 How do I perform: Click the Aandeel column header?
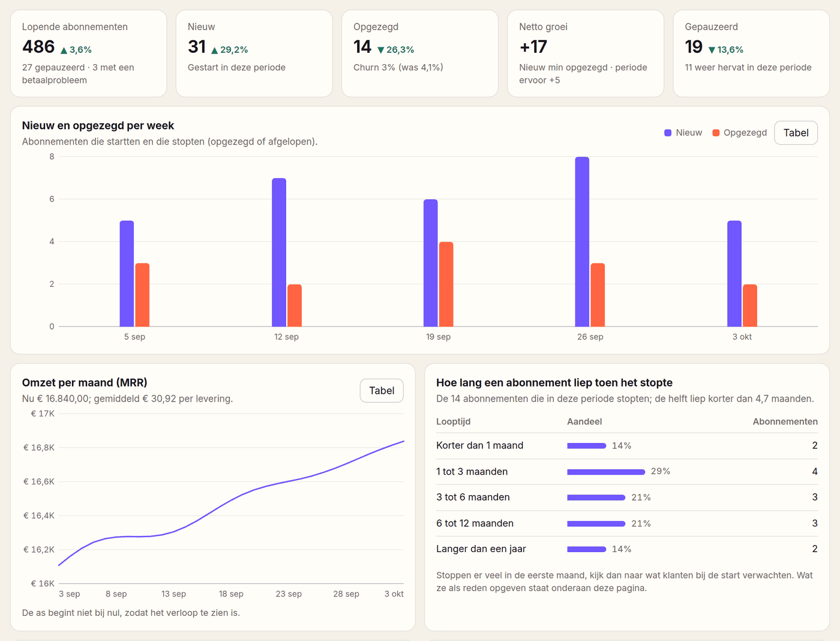tap(584, 421)
